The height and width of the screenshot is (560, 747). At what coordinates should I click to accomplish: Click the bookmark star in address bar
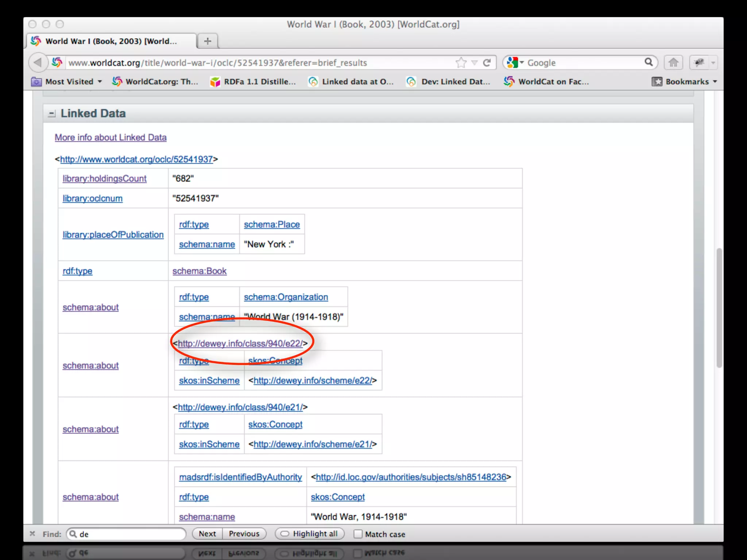click(461, 63)
